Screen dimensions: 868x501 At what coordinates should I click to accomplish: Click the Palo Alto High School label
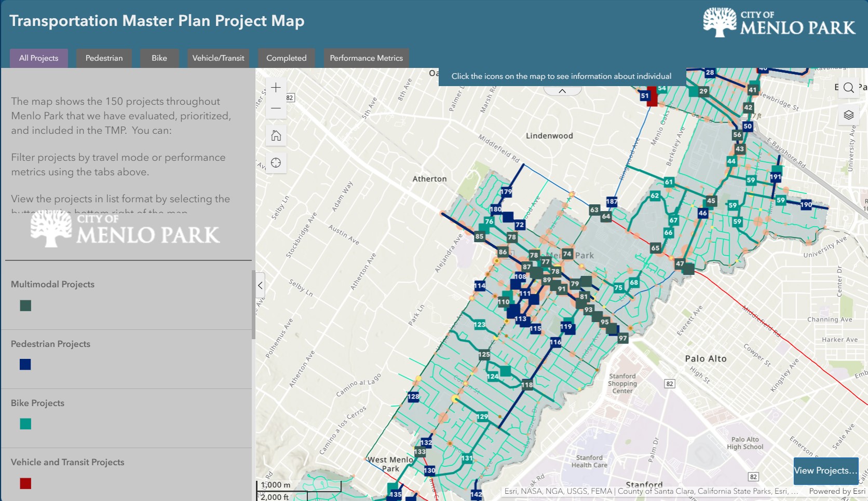[745, 443]
